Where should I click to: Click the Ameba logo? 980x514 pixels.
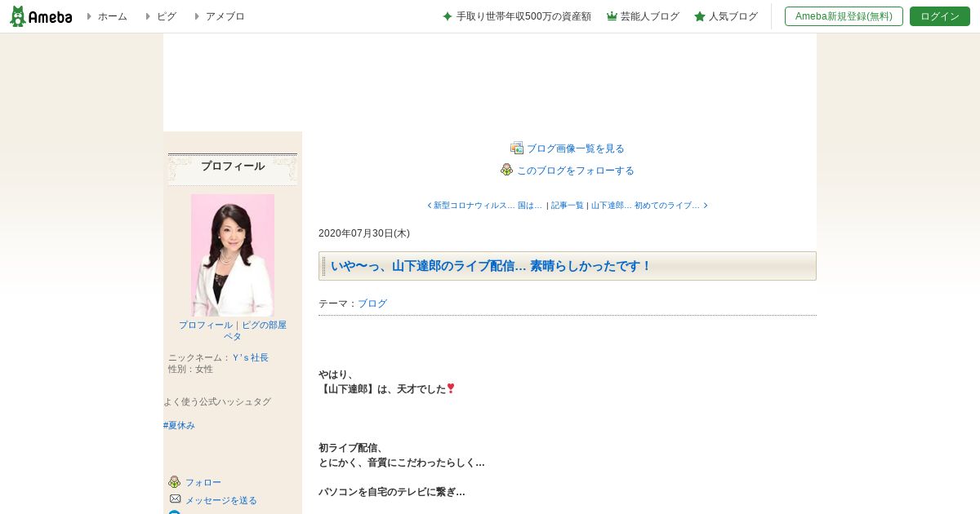41,16
